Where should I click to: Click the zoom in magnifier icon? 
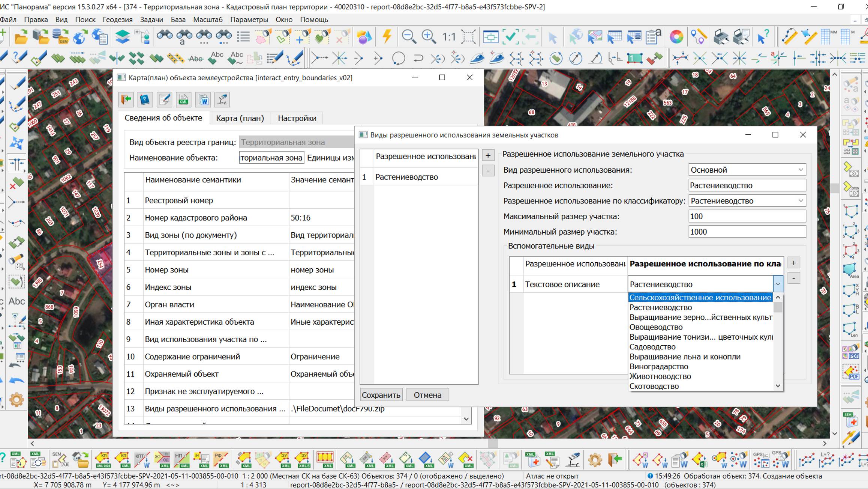(x=429, y=37)
